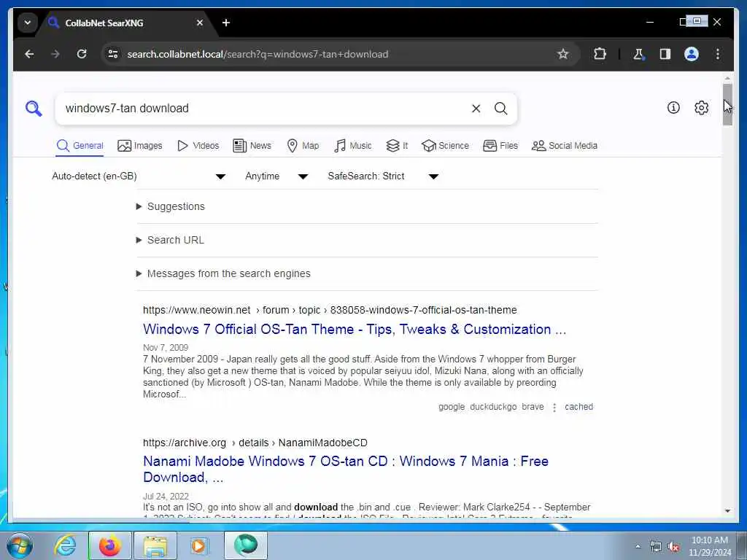This screenshot has width=747, height=560.
Task: Switch to the Files category
Action: click(x=500, y=146)
